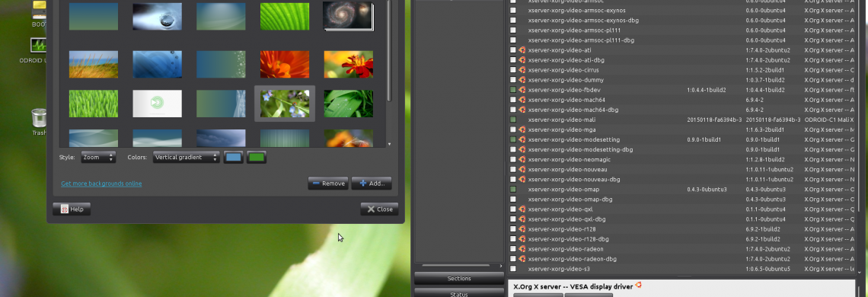868x297 pixels.
Task: Click the wallpaper list scroll-down arrow
Action: click(389, 144)
